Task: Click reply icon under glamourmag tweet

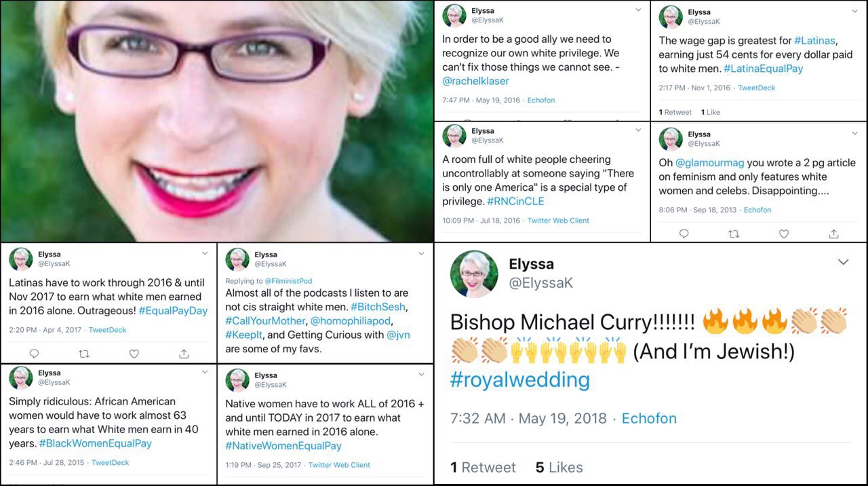Action: (x=684, y=233)
